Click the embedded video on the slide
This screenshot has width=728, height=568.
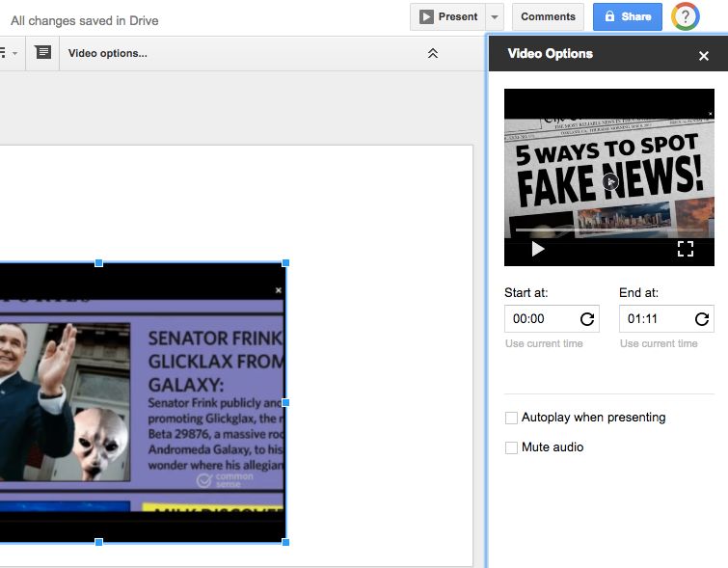(x=142, y=402)
